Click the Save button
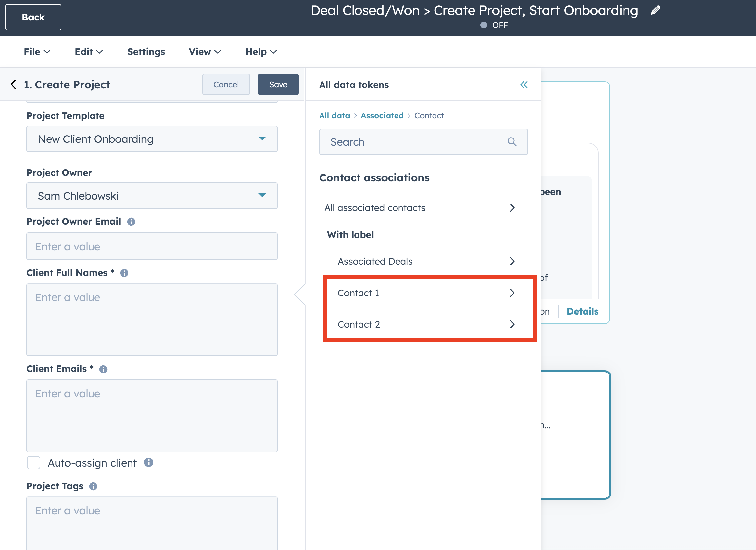Viewport: 756px width, 550px height. pos(278,84)
